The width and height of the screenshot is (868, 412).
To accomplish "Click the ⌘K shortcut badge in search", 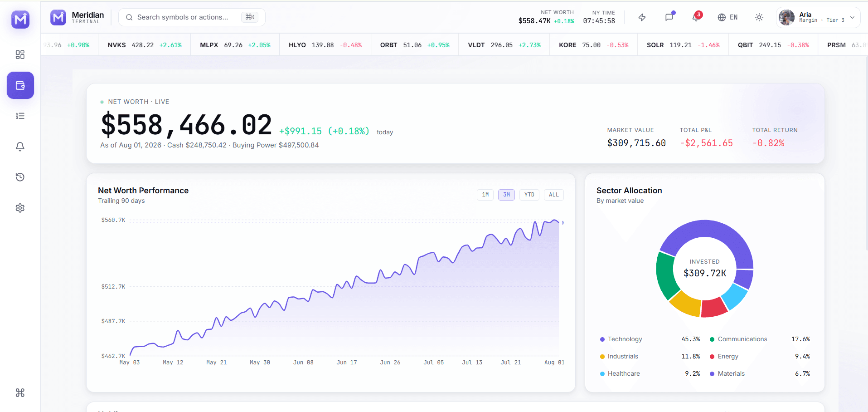I will (x=250, y=17).
